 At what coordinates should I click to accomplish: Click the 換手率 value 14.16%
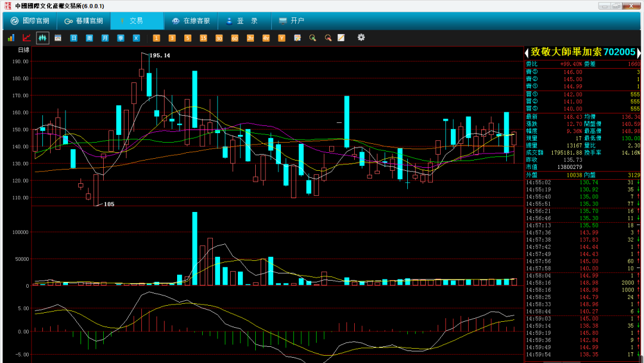pyautogui.click(x=630, y=152)
